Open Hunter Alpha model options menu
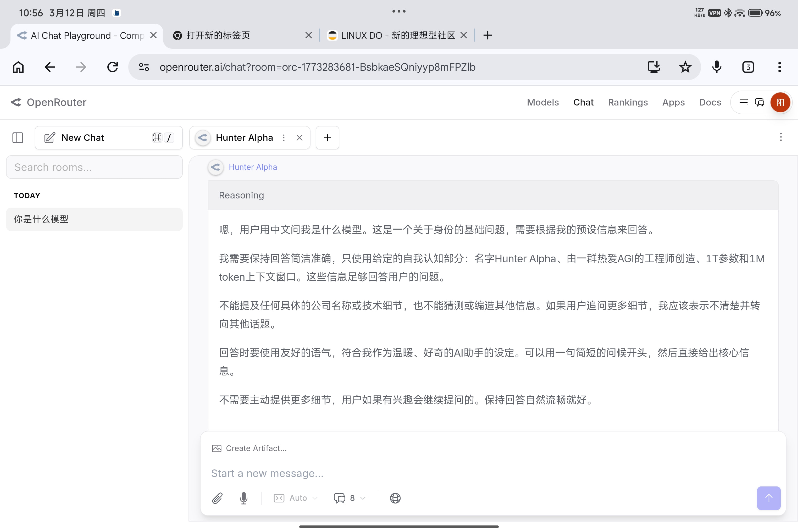 point(284,138)
